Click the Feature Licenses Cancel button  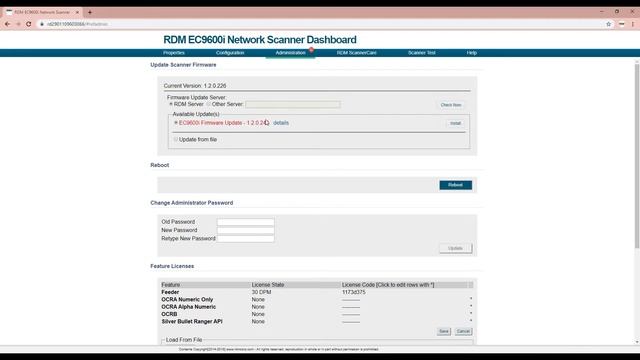tap(463, 331)
